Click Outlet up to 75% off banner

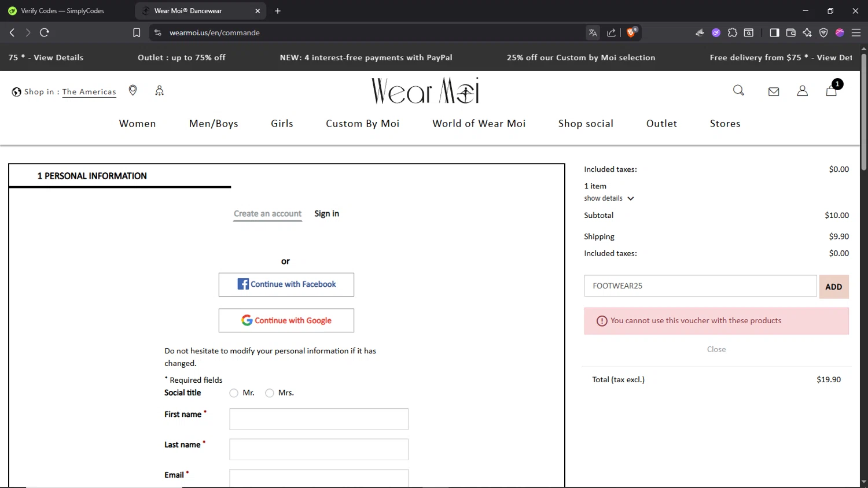(x=182, y=58)
